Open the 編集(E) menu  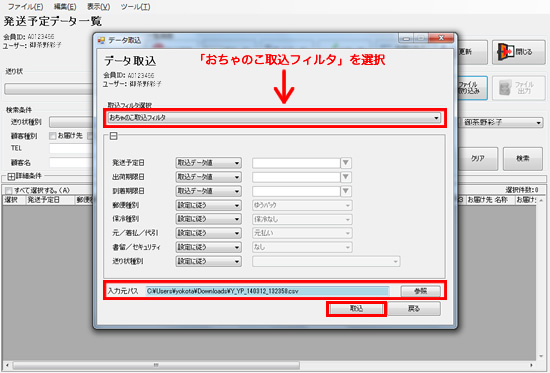[x=65, y=6]
